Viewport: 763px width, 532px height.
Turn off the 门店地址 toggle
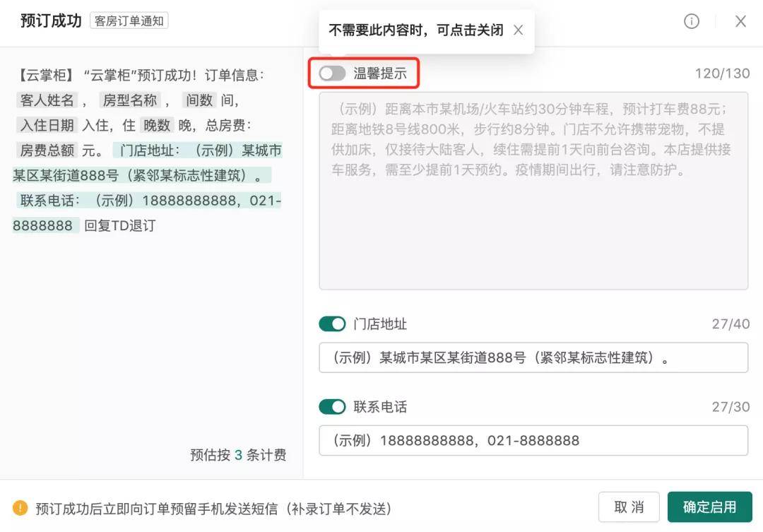pos(332,324)
